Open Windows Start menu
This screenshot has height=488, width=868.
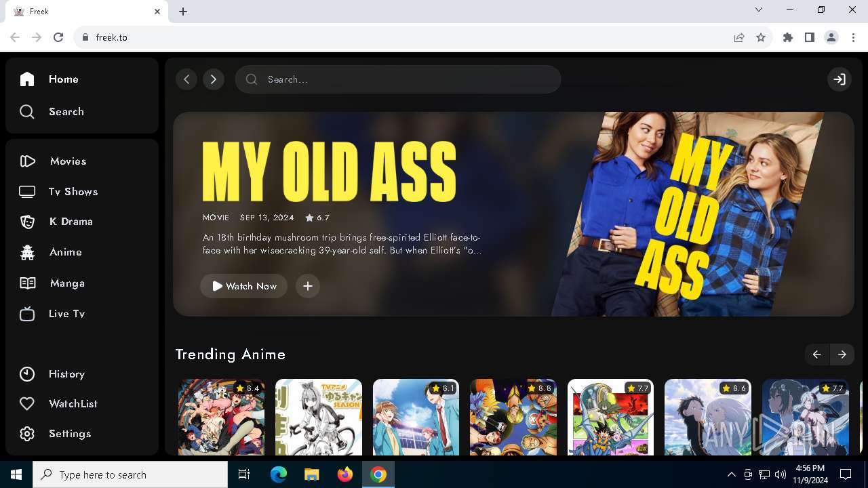pos(16,474)
